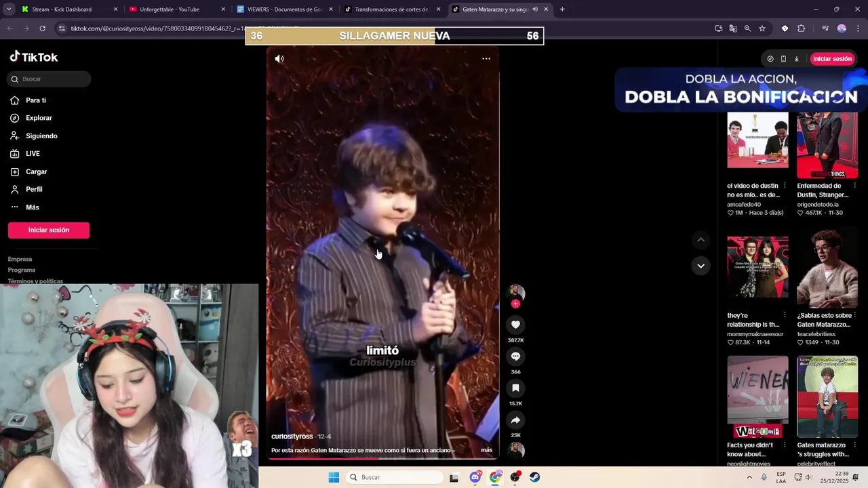The width and height of the screenshot is (868, 488).
Task: Open Steam from the taskbar
Action: pos(535,477)
